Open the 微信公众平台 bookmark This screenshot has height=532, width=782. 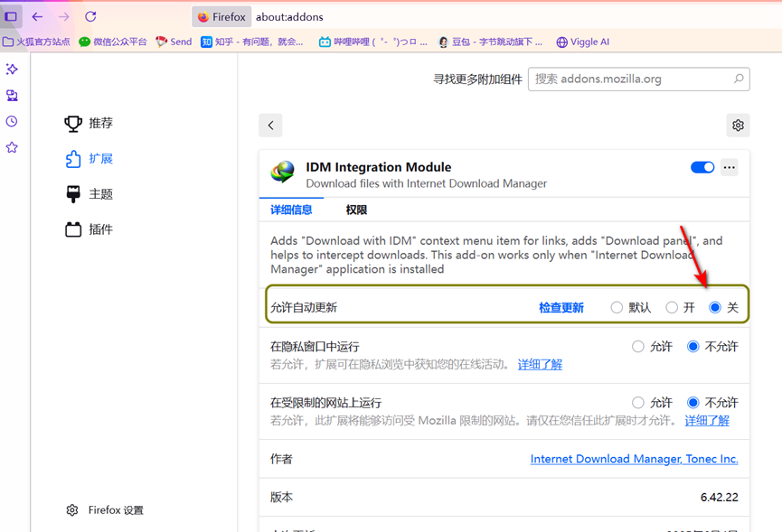tap(113, 42)
